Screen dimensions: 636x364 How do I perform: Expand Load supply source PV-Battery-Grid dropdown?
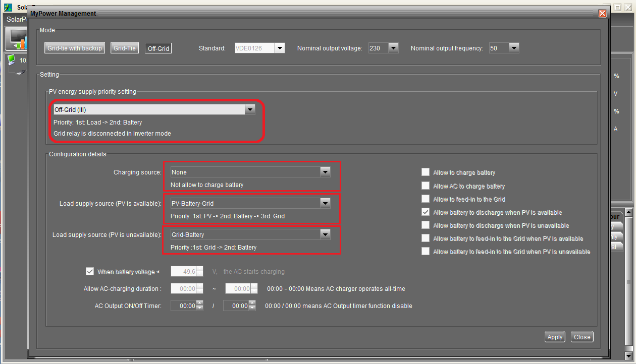coord(325,203)
